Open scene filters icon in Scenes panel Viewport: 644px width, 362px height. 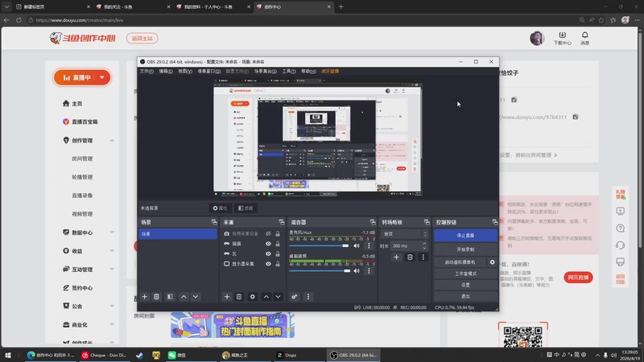click(170, 297)
